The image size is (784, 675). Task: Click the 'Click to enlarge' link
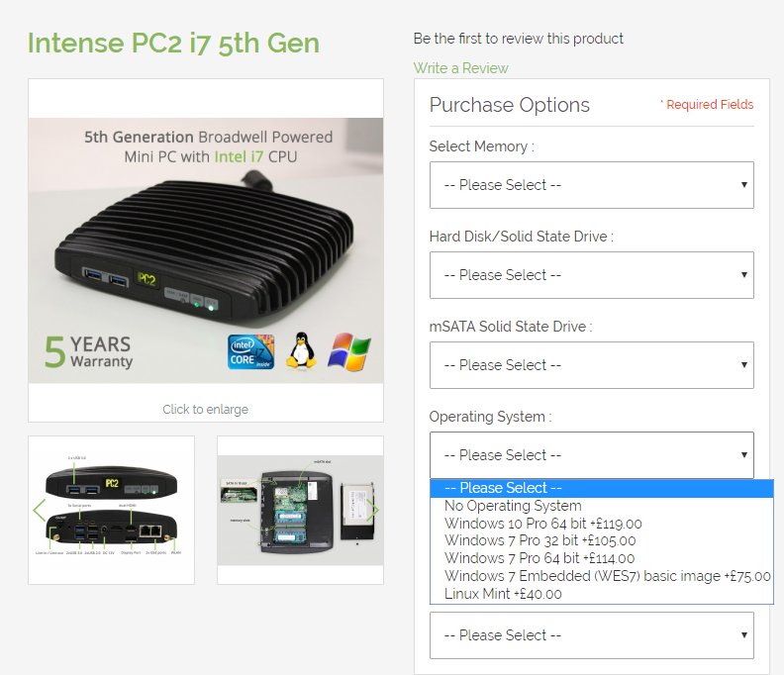205,409
